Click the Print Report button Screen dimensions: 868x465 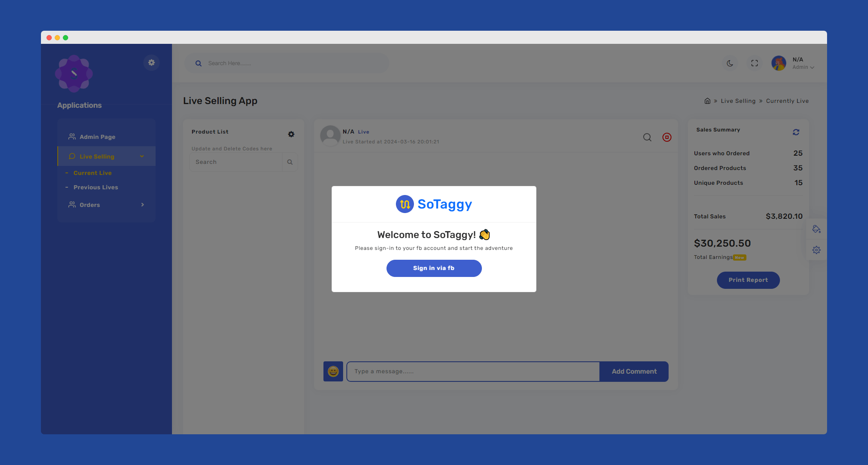748,280
